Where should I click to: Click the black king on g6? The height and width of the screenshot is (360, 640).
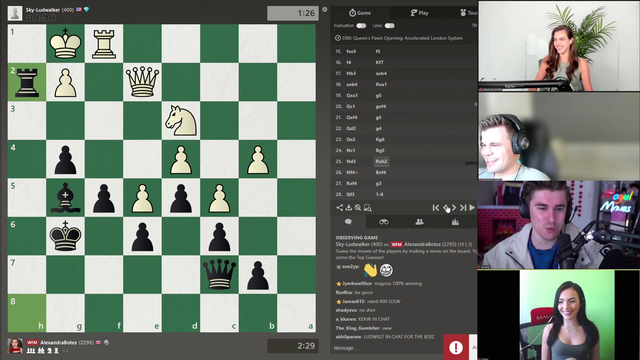click(65, 236)
